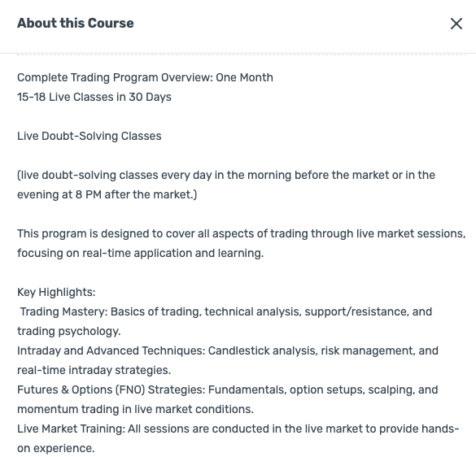Click the Futures & Options (FNO) Strategies line

click(228, 390)
